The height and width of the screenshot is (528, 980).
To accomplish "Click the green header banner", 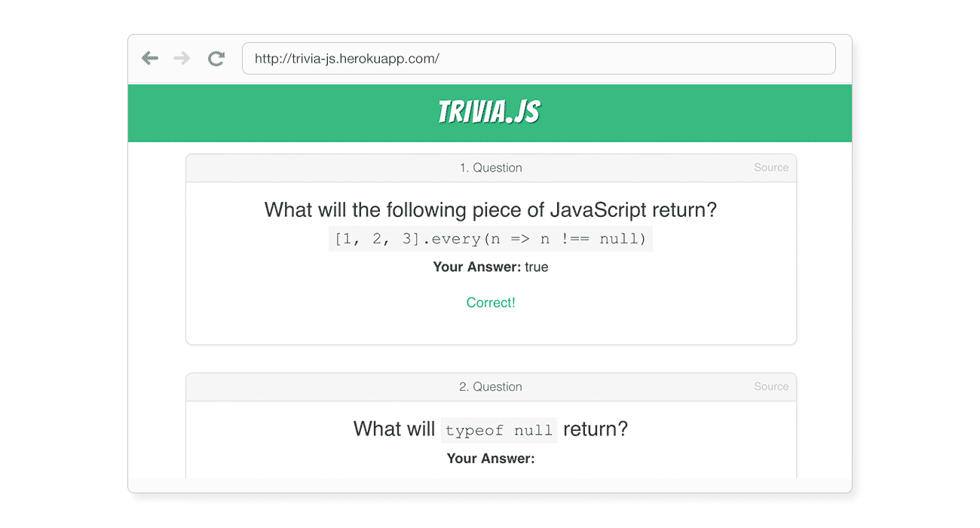I will pyautogui.click(x=490, y=113).
